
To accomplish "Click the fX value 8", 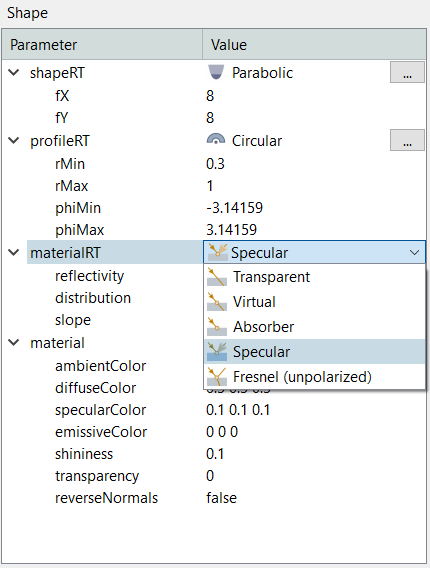I will point(210,96).
